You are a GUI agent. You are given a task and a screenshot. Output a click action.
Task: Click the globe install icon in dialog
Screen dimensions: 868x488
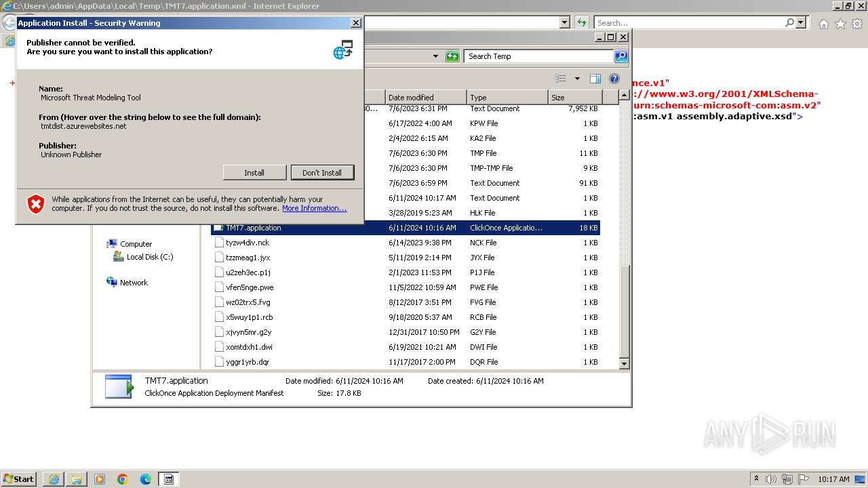point(343,49)
